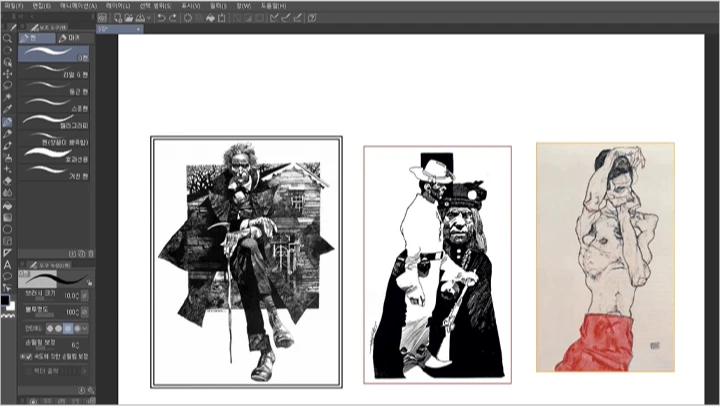Open the Animation (애니메이션) menu
The image size is (720, 406).
78,6
